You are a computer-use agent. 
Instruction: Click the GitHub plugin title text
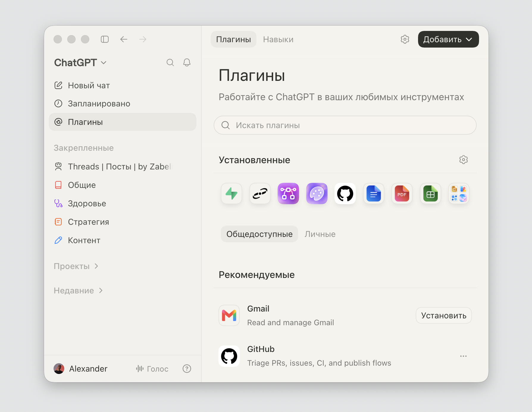coord(261,349)
